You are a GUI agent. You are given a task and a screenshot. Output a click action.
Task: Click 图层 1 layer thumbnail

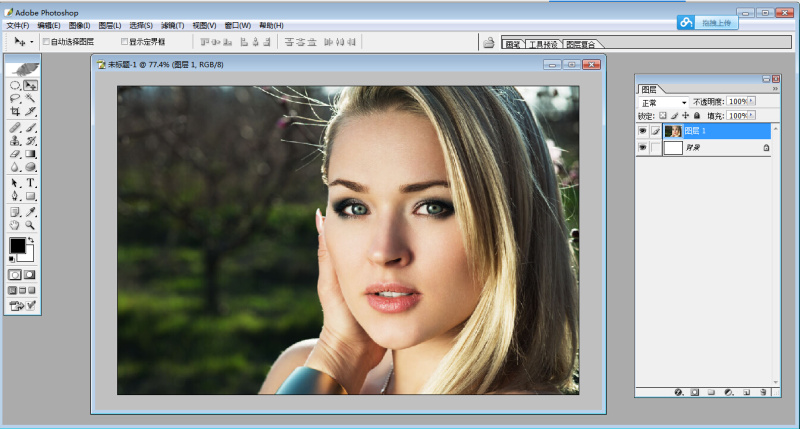(673, 131)
